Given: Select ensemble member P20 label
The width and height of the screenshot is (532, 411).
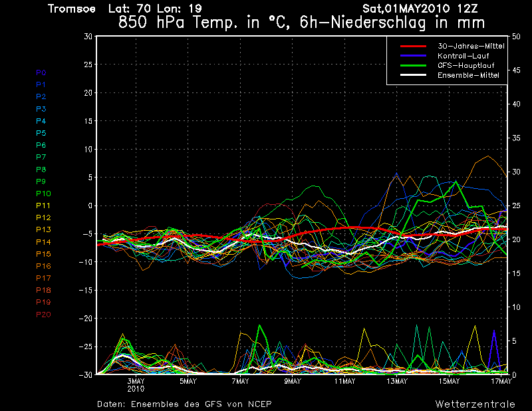Looking at the screenshot, I should (43, 315).
